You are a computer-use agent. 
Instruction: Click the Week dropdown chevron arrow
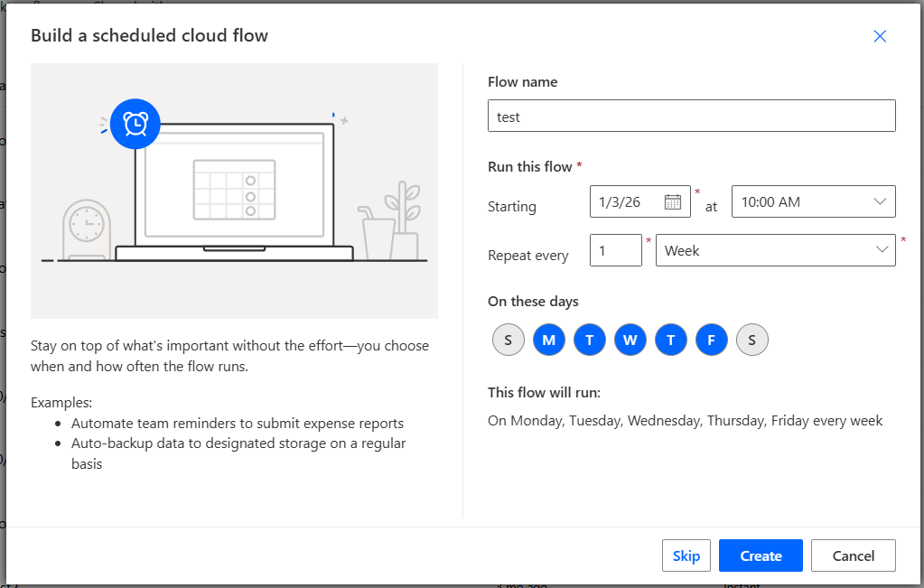point(882,250)
